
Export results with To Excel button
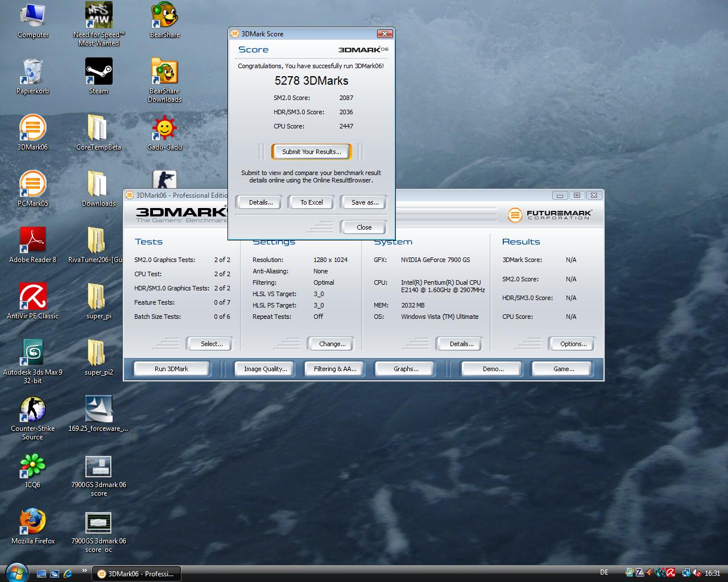312,202
